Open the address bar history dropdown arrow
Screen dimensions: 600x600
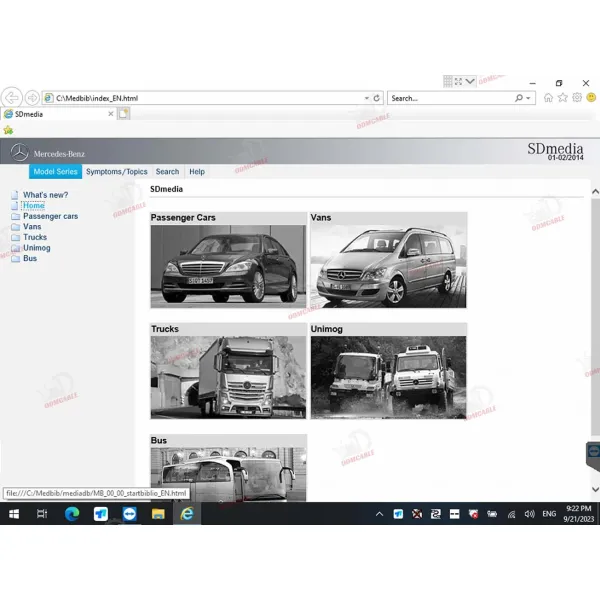367,98
